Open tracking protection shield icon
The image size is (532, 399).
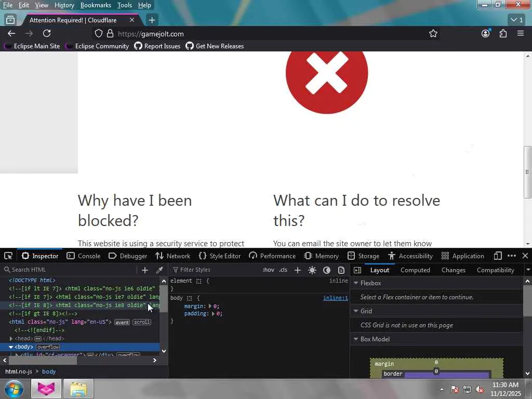tap(98, 34)
